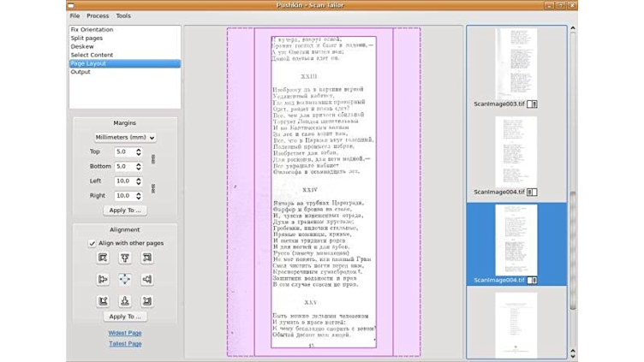Click into the Right margin value field
The height and width of the screenshot is (362, 644).
coord(125,196)
